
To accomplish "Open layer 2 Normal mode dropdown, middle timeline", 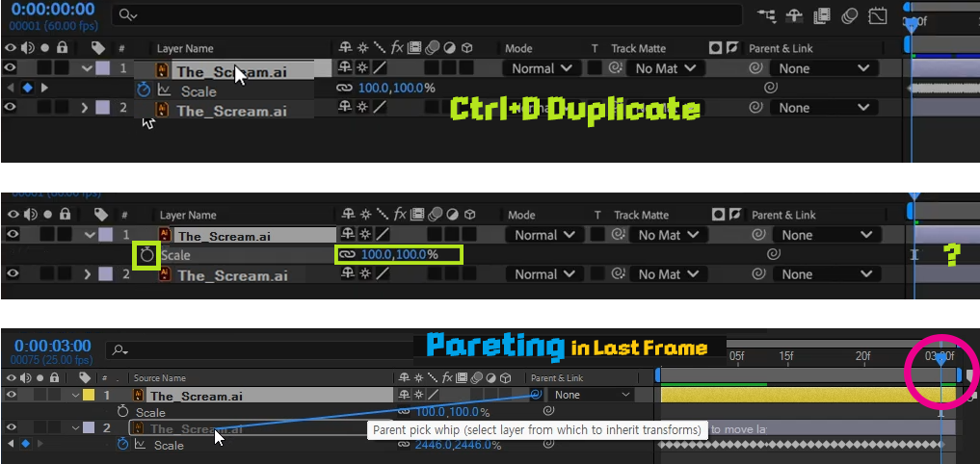I will point(544,274).
